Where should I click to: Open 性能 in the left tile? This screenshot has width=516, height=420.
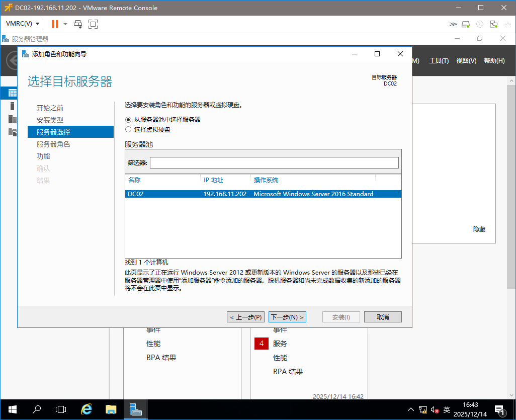click(x=153, y=344)
